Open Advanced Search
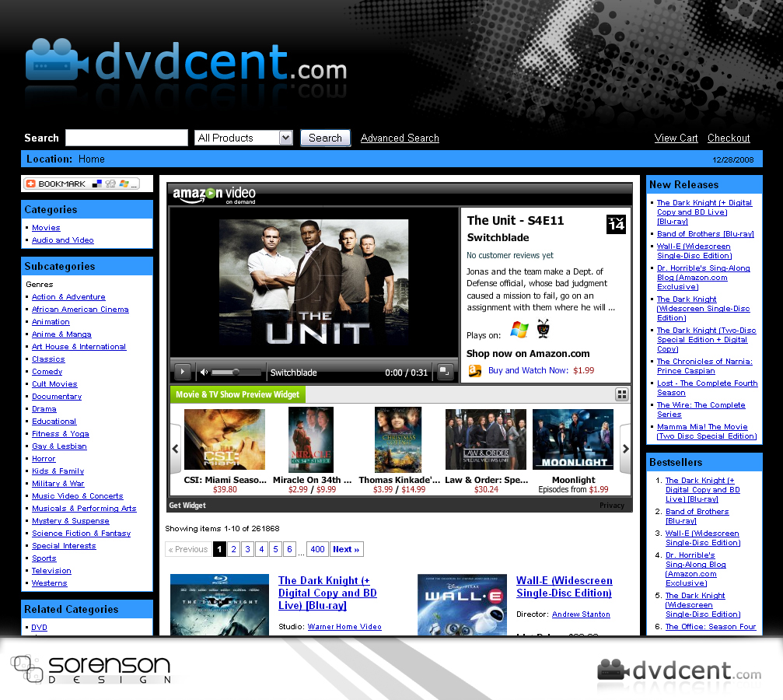 click(x=400, y=138)
